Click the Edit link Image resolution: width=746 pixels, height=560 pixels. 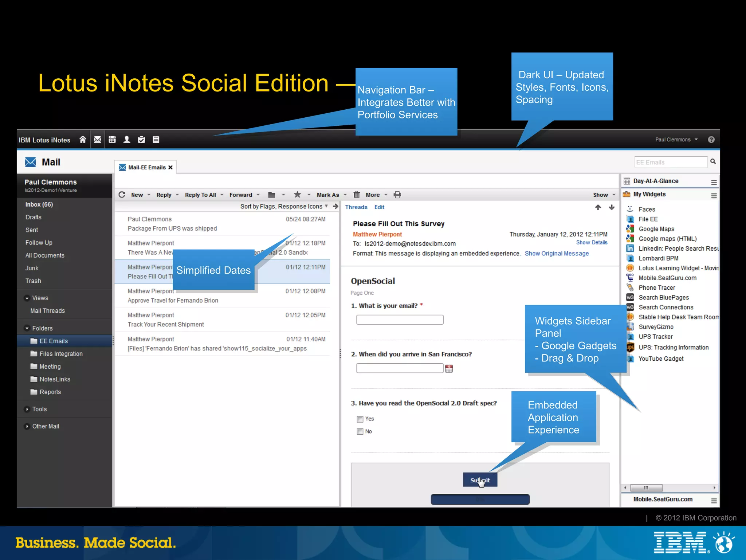pos(379,207)
